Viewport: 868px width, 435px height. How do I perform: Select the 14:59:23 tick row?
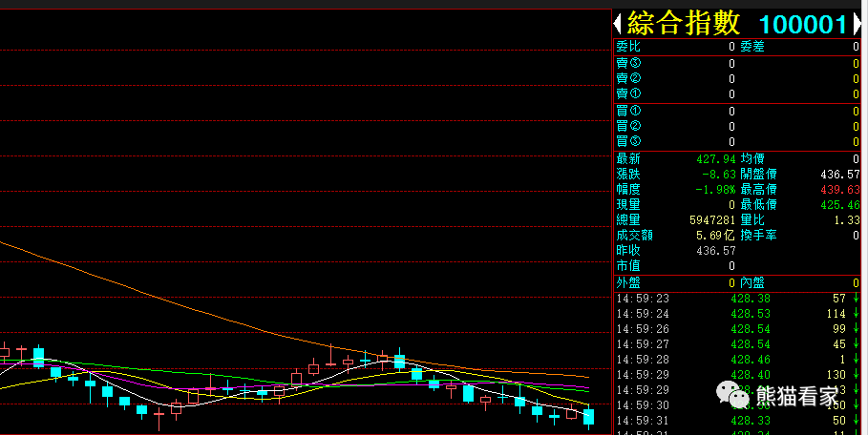pos(737,299)
